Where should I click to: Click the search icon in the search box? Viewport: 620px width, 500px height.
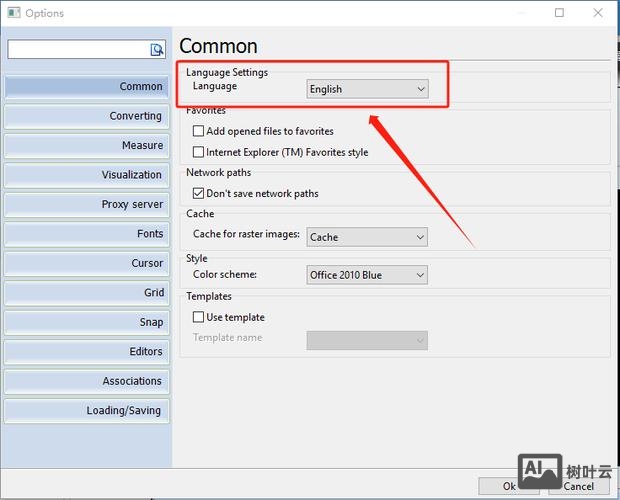[x=157, y=50]
